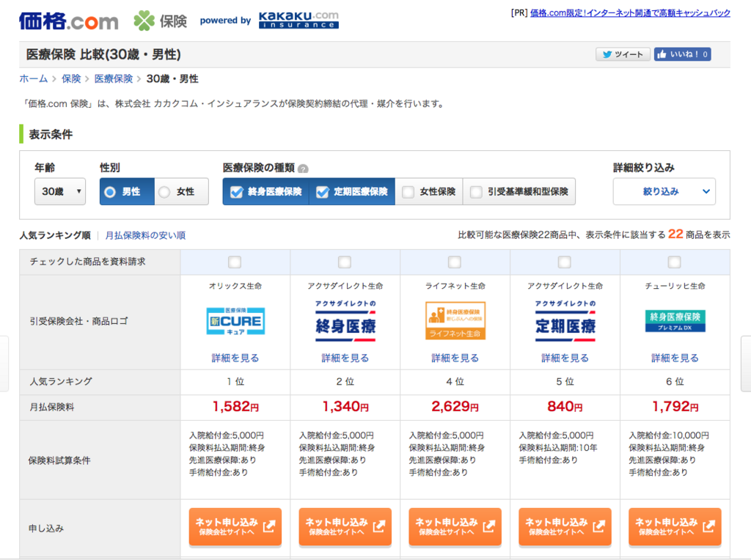Screen dimensions: 751x560
Task: Go to ホーム in the breadcrumb
Action: tap(34, 78)
